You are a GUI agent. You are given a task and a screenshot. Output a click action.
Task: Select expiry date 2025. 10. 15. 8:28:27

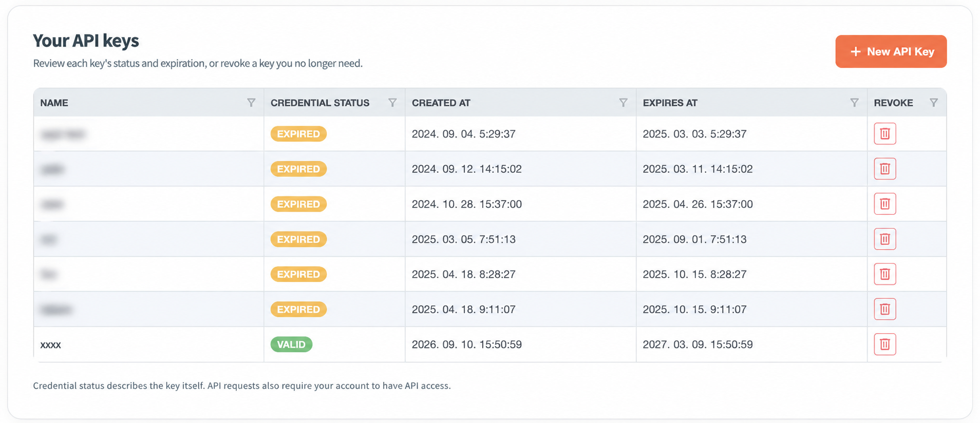click(694, 274)
